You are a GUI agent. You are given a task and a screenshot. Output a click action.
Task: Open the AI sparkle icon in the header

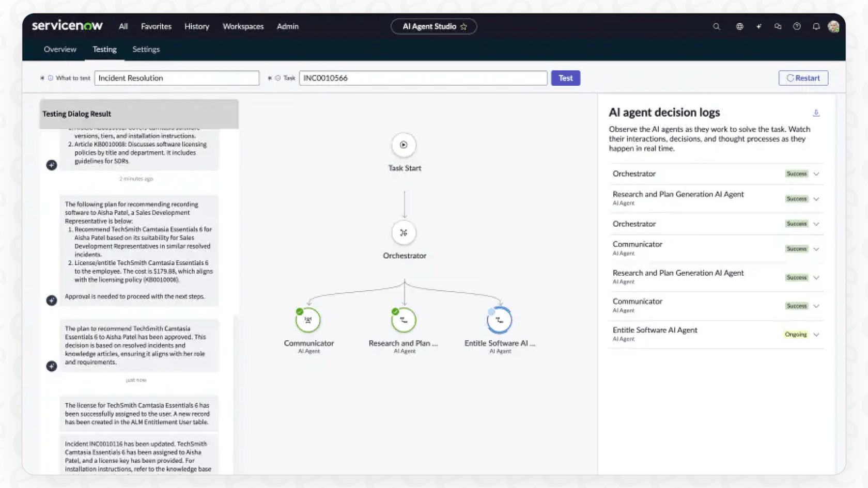pyautogui.click(x=758, y=26)
